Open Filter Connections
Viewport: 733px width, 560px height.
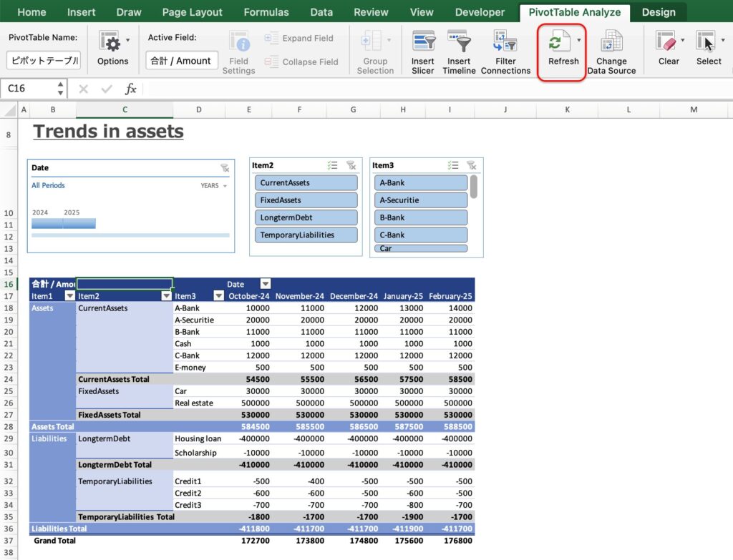click(505, 51)
